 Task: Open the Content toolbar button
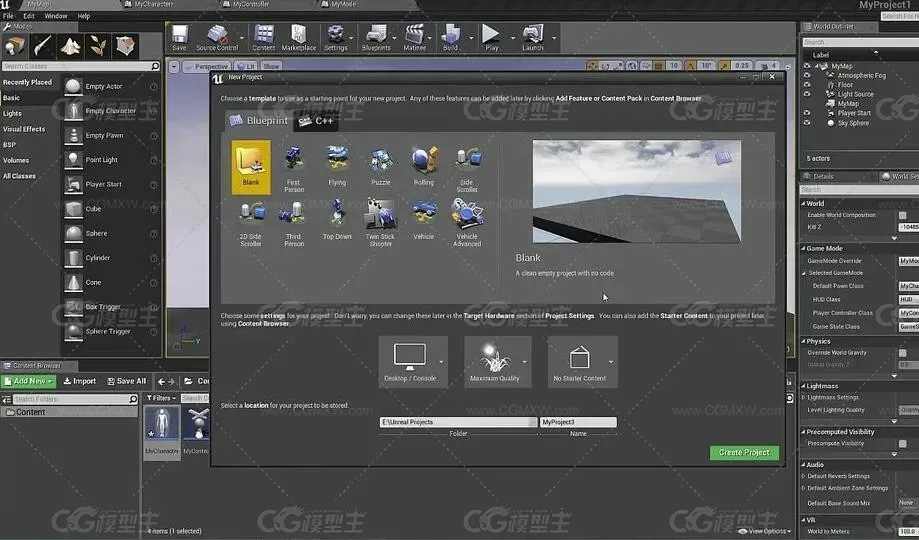click(x=263, y=38)
